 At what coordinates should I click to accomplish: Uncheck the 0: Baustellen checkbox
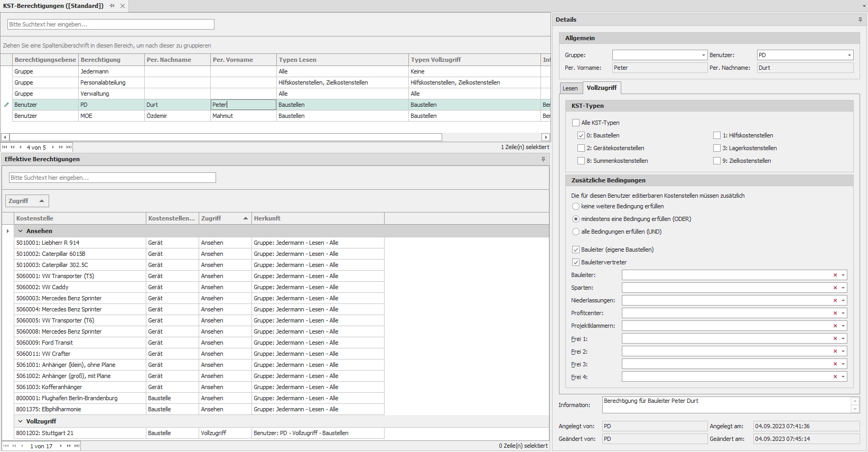point(581,135)
